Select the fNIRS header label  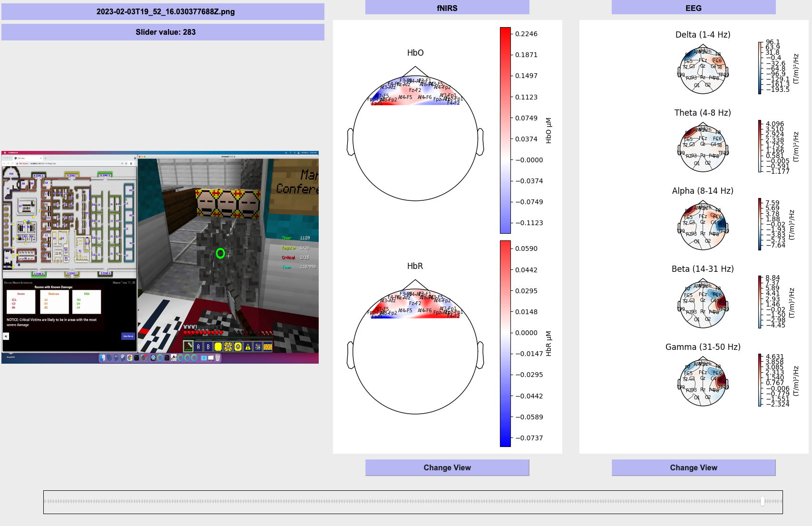coord(447,8)
